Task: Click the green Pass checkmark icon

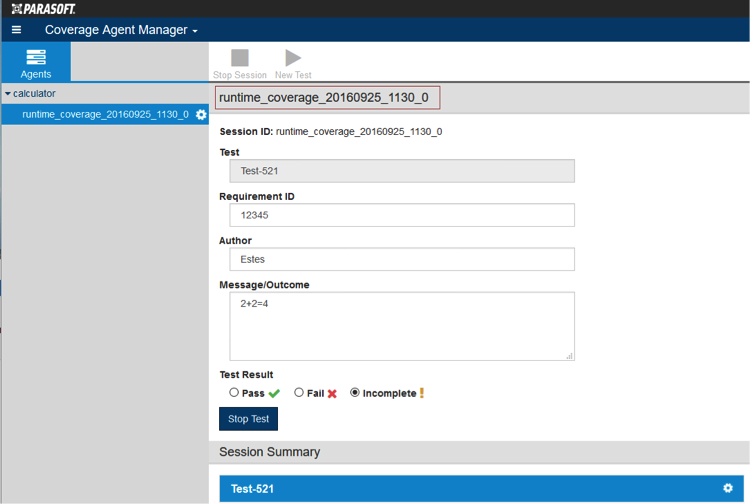Action: pos(274,394)
